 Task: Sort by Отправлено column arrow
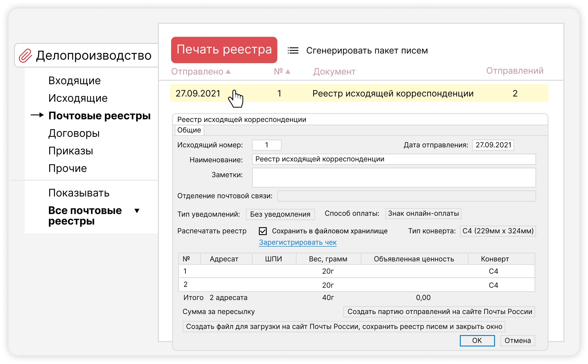[x=228, y=72]
